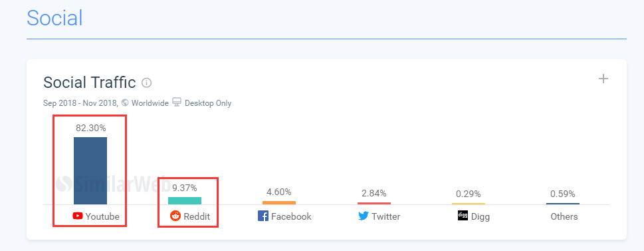Click the Twitter label text
644x251 pixels.
pos(385,216)
